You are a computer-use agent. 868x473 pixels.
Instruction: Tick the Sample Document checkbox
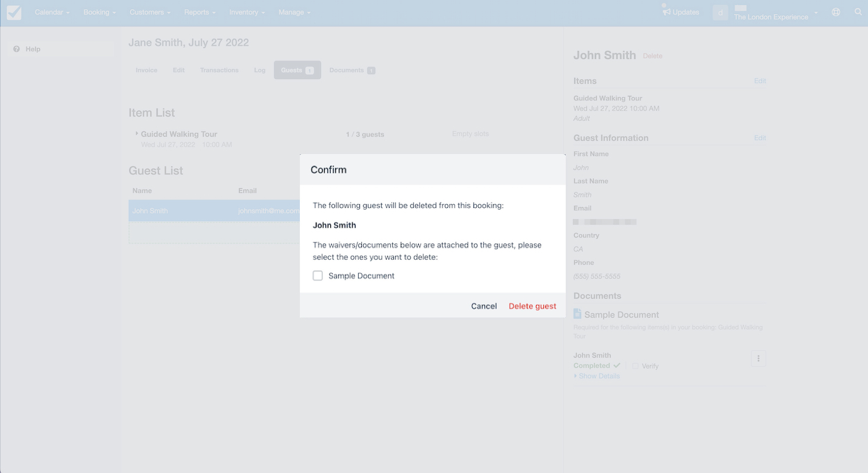click(x=317, y=276)
